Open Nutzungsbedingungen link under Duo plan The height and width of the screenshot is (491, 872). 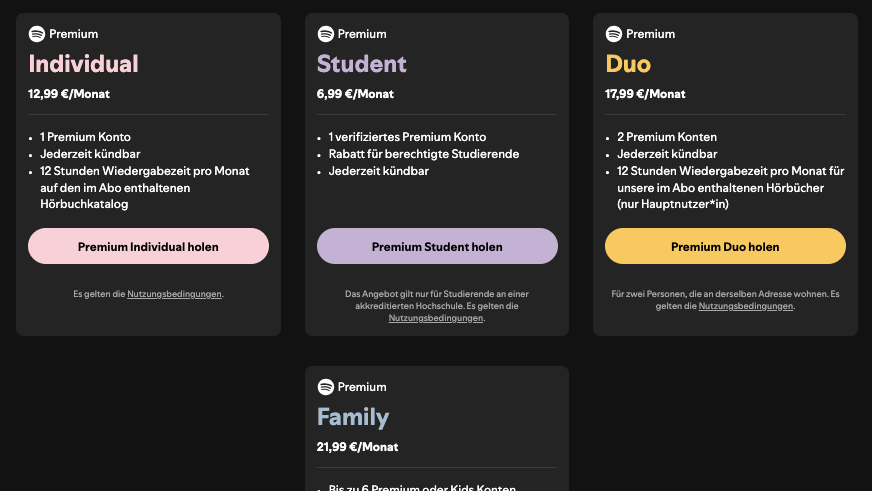[x=746, y=306]
